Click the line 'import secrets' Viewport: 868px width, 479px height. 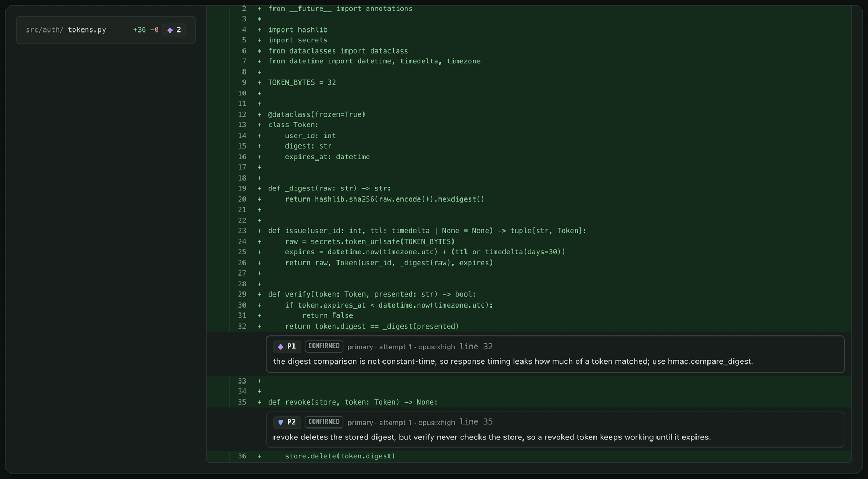(297, 40)
